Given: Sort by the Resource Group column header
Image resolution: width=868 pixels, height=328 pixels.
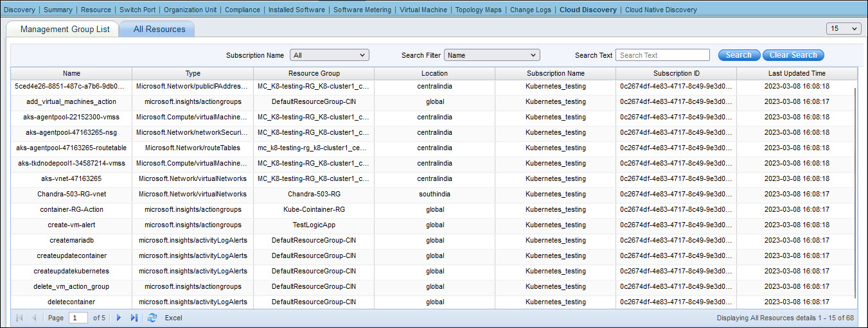Looking at the screenshot, I should coord(314,73).
